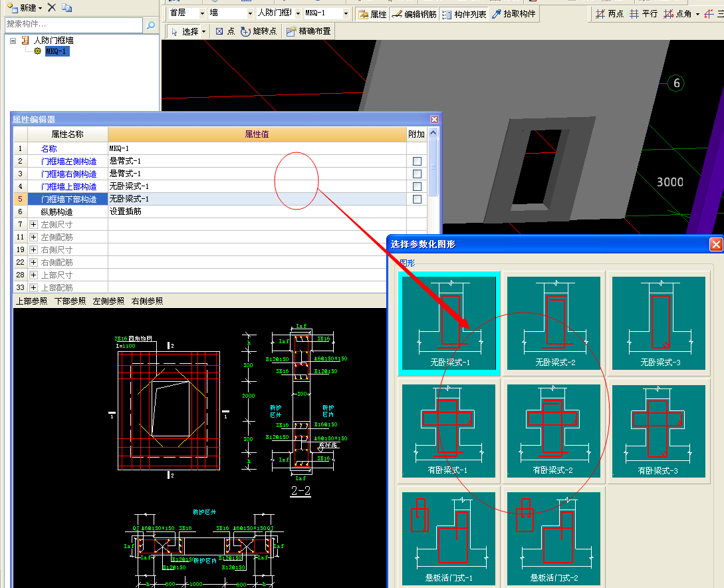Tick the 附加 checkbox for 门框墙下部构造
The height and width of the screenshot is (588, 724).
click(x=417, y=199)
